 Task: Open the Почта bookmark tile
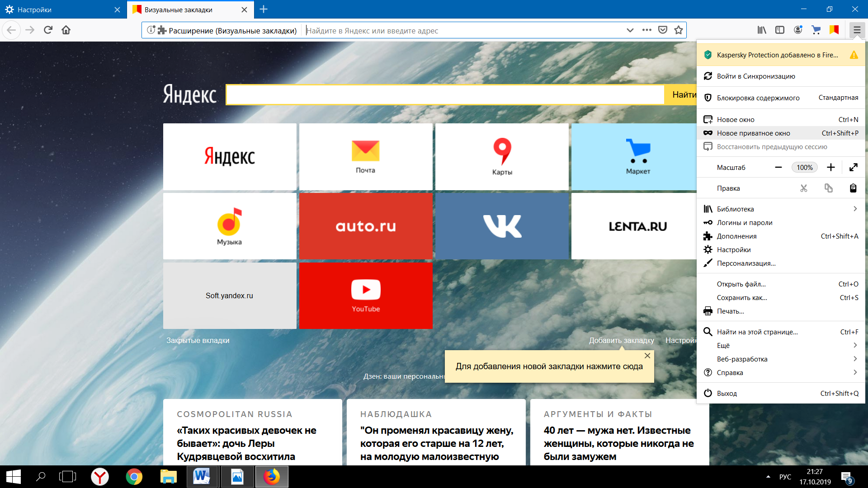(x=366, y=157)
